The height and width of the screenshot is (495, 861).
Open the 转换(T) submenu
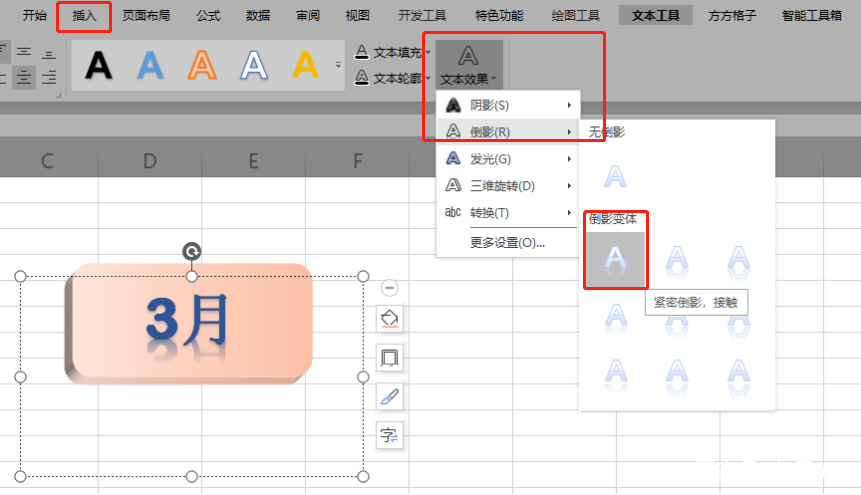tap(508, 213)
